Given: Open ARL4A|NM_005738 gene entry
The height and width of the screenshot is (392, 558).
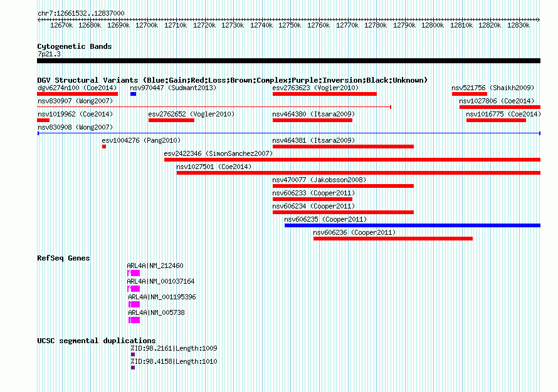Looking at the screenshot, I should pos(156,312).
